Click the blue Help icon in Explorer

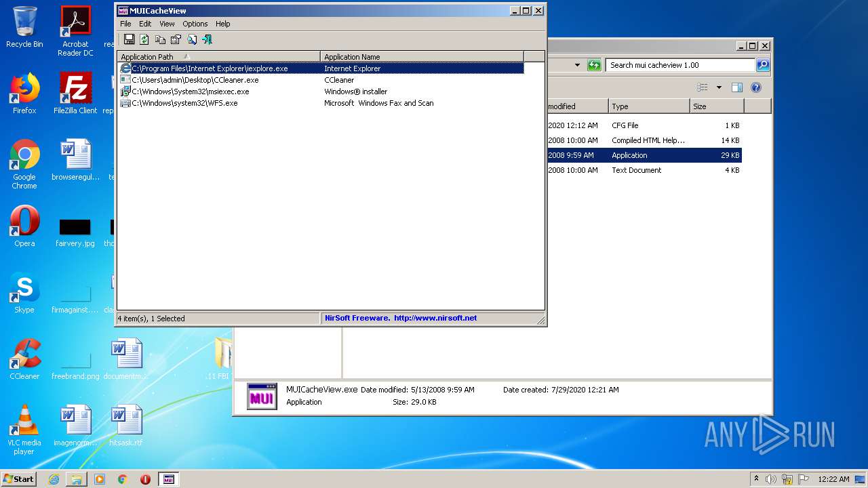tap(756, 87)
